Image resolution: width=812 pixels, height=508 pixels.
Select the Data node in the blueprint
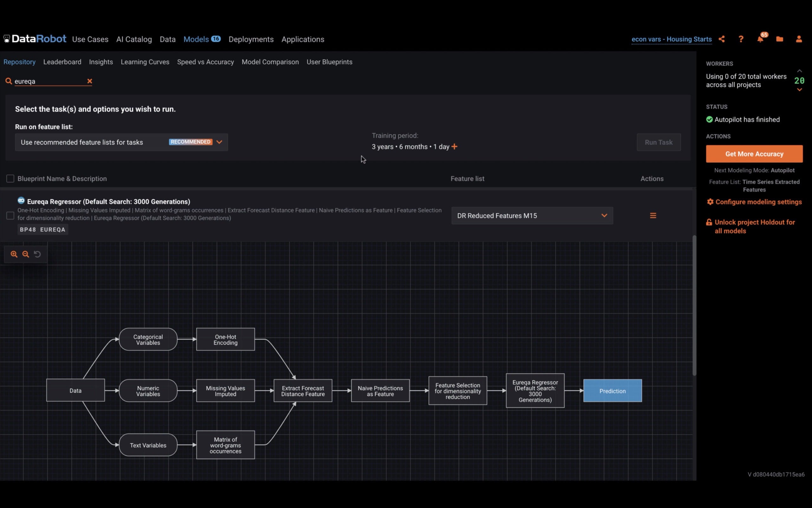(75, 391)
